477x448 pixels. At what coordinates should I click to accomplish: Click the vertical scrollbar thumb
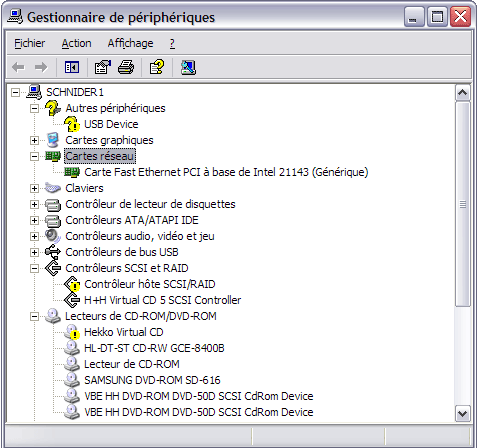tap(463, 204)
